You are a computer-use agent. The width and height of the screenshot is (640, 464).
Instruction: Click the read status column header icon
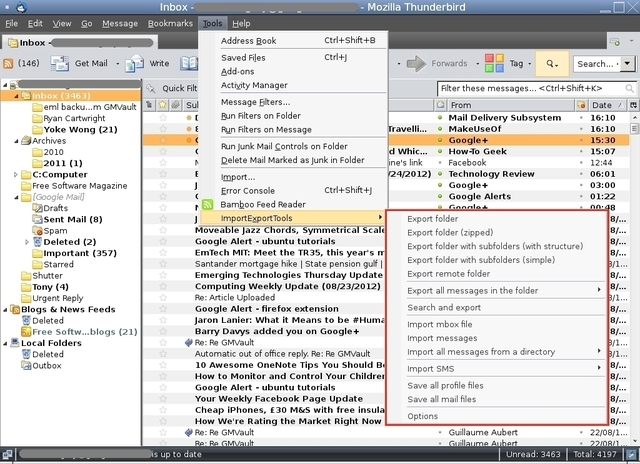point(440,105)
